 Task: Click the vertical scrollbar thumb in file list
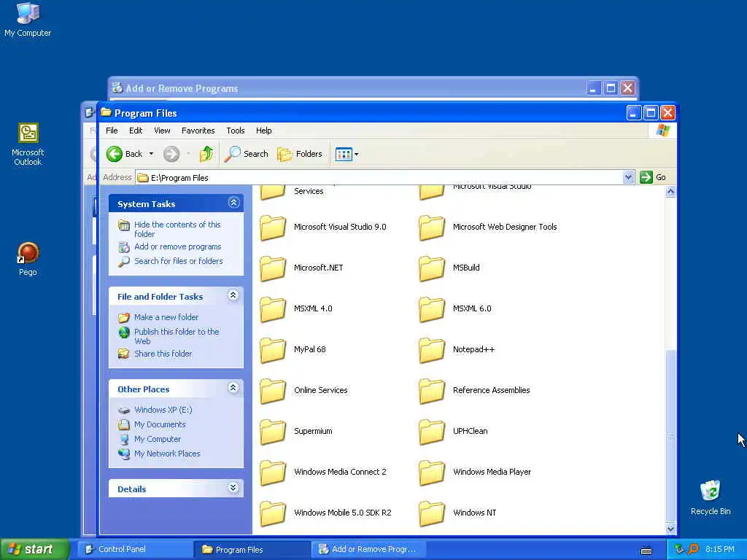(670, 435)
